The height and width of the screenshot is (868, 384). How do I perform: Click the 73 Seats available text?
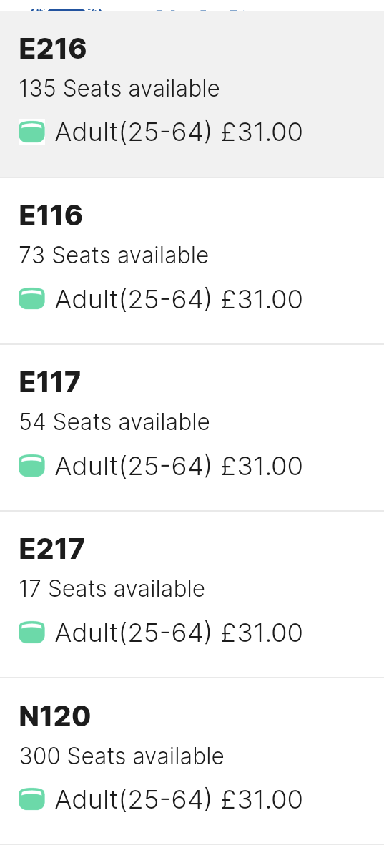(114, 255)
